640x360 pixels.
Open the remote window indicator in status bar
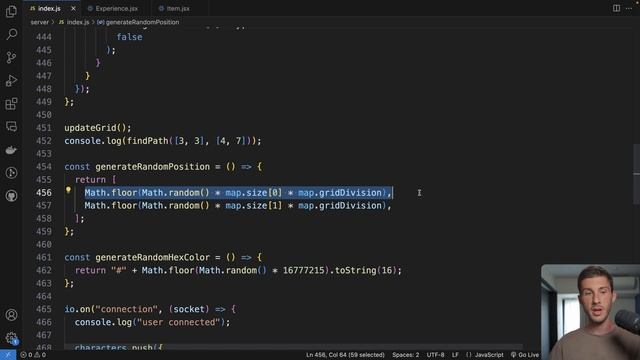[x=8, y=355]
